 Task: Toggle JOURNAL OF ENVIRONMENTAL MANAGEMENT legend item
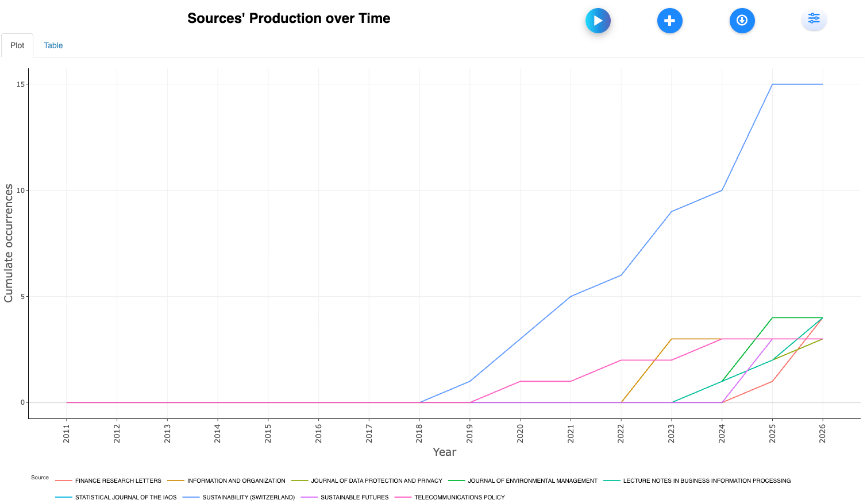532,481
